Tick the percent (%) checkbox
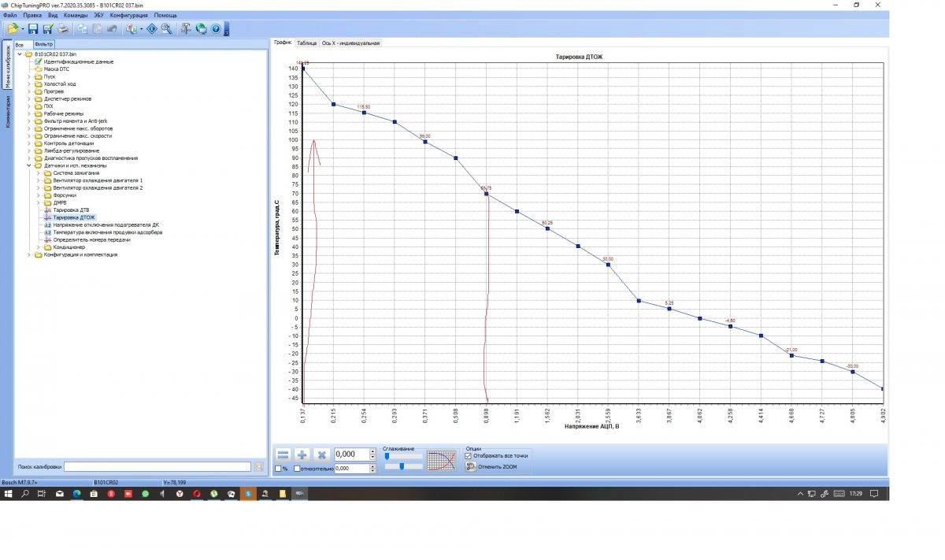The width and height of the screenshot is (945, 560). tap(277, 469)
